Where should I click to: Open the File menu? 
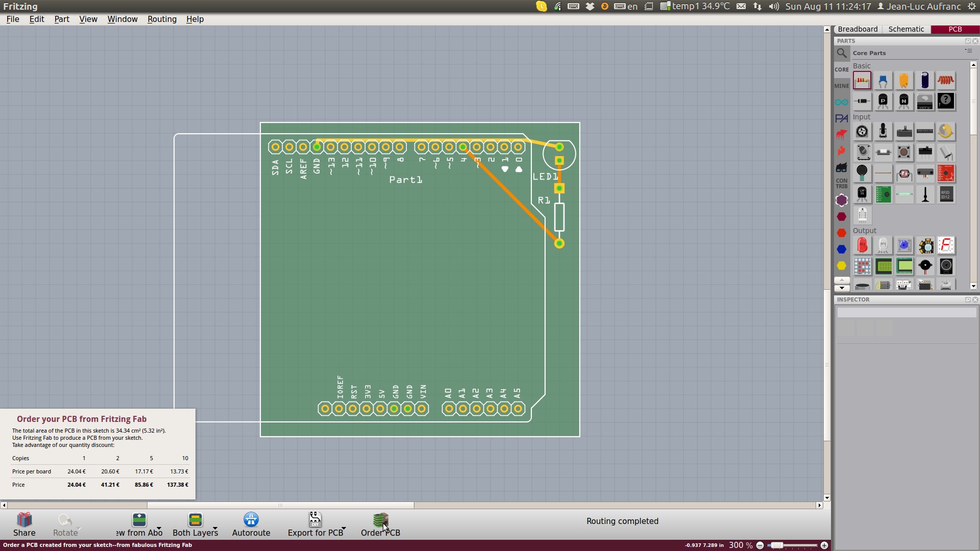tap(13, 19)
